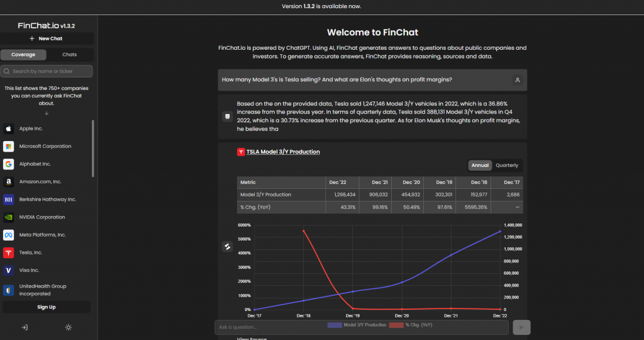Open TSLA Model 3/Y Production link
Screen dimensions: 644x340
click(282, 152)
